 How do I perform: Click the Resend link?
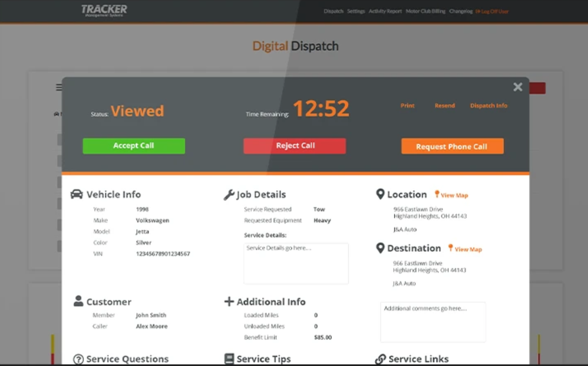pos(445,105)
